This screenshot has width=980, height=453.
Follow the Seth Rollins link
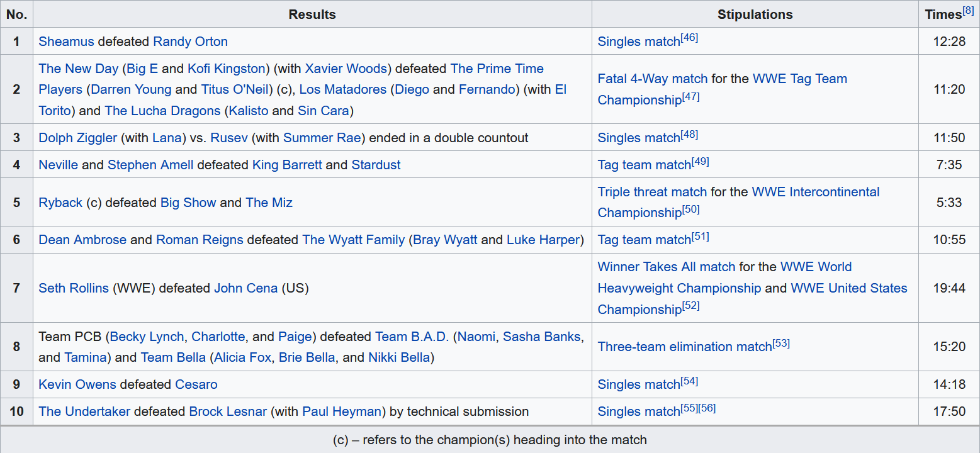(x=73, y=288)
